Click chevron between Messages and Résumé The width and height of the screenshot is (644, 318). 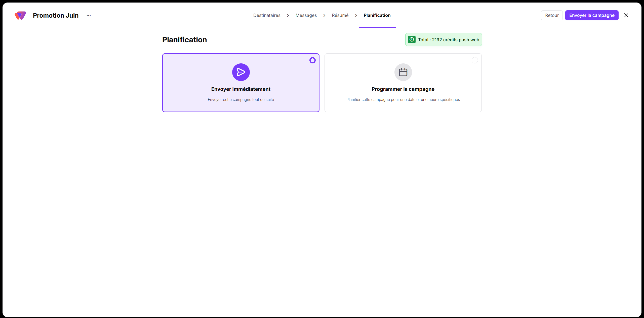coord(324,16)
